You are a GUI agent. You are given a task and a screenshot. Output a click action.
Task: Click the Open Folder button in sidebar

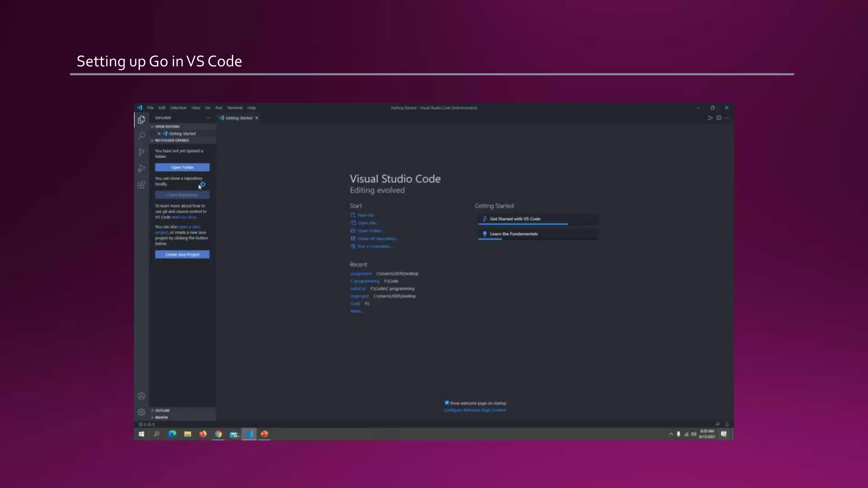point(182,167)
